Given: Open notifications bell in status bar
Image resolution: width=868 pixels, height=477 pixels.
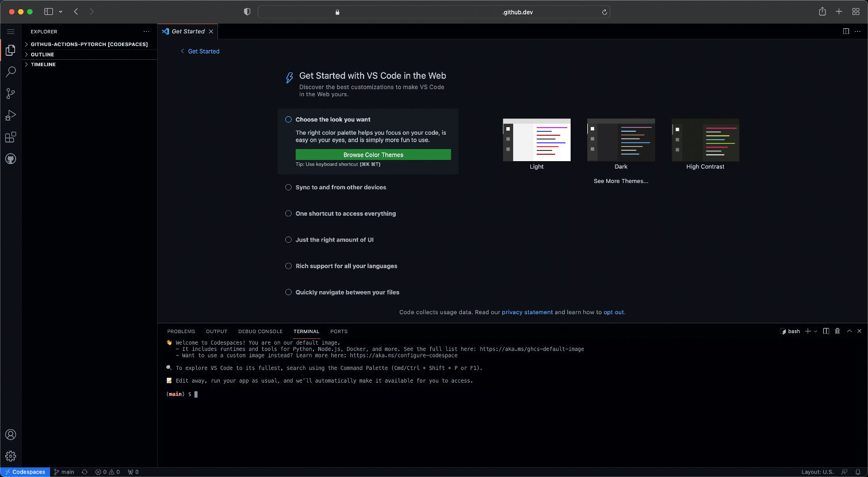Looking at the screenshot, I should (858, 472).
